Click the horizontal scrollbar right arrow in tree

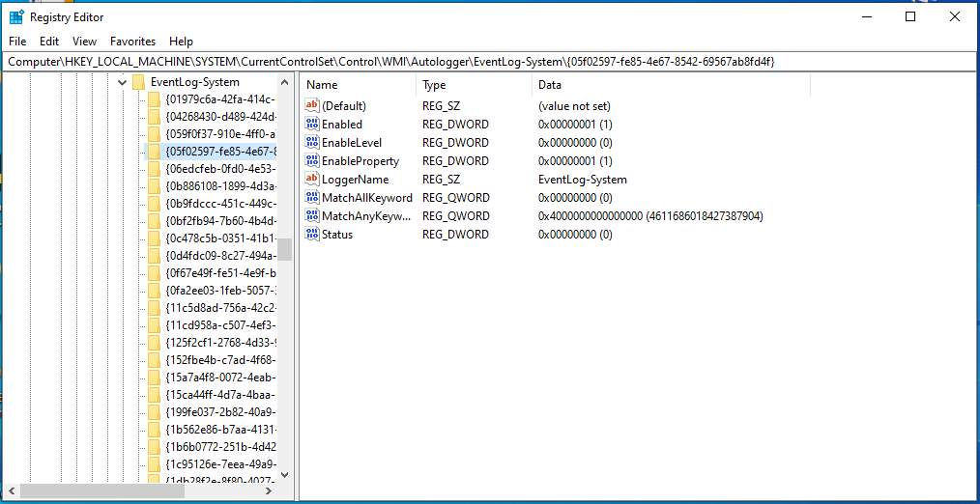pos(269,490)
